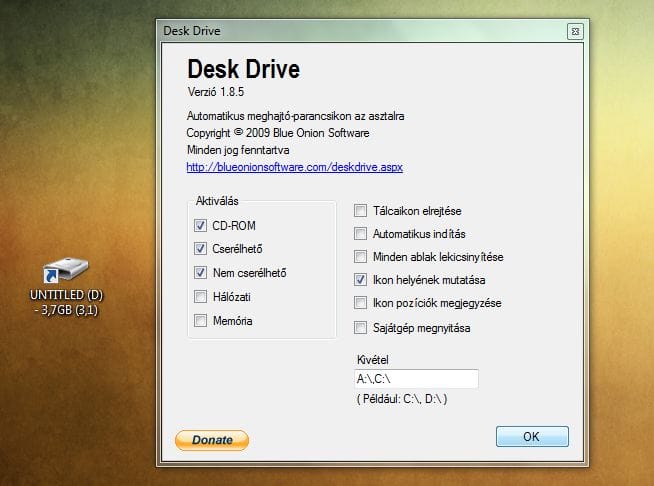654x486 pixels.
Task: Click the Desk Drive heading text
Action: (244, 69)
